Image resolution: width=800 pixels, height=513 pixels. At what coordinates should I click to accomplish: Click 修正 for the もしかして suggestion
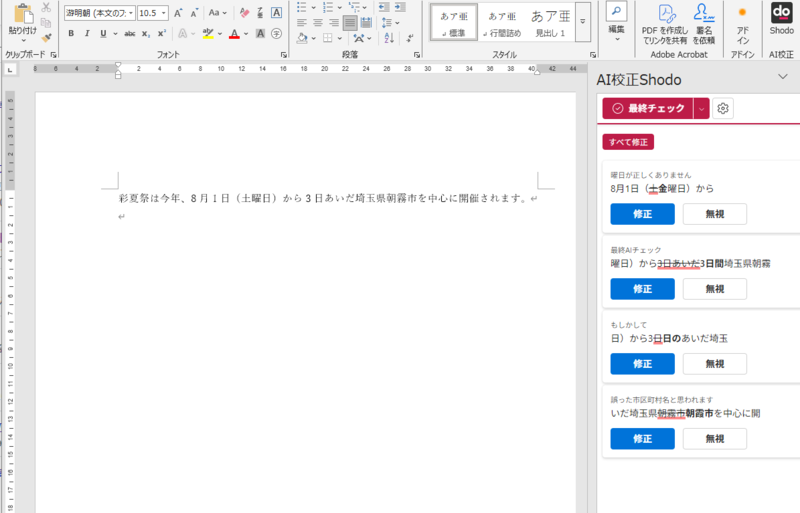(x=642, y=364)
